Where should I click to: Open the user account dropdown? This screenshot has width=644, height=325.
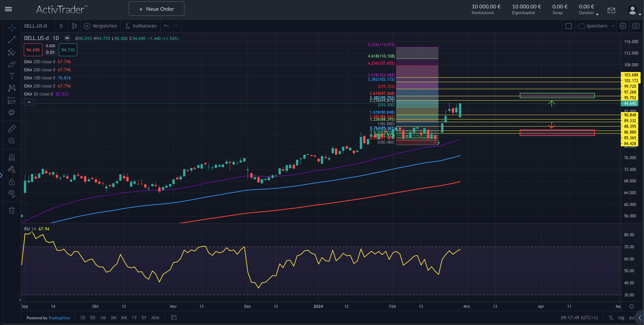pyautogui.click(x=634, y=11)
